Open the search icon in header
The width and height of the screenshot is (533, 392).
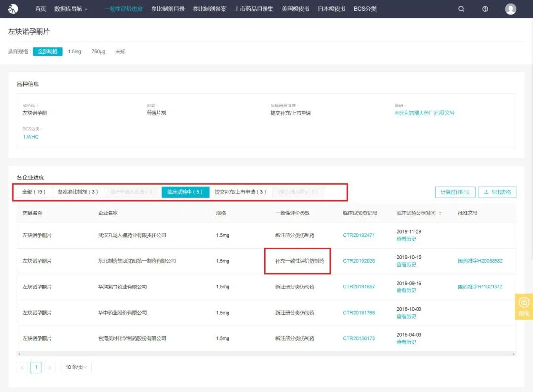461,9
